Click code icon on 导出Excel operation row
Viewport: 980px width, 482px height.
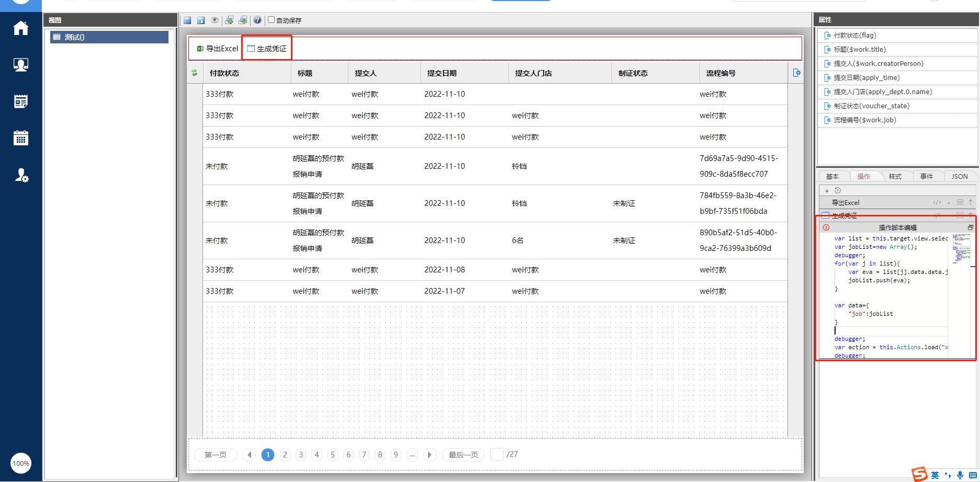[x=937, y=202]
